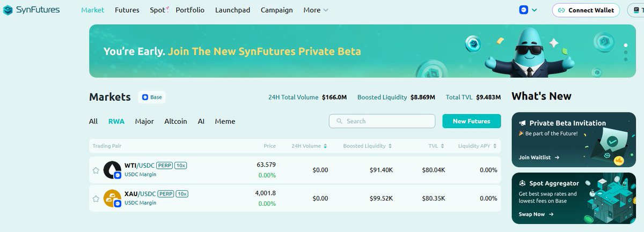This screenshot has height=232, width=644.
Task: Click the Base logo in the Markets badge
Action: pyautogui.click(x=144, y=98)
